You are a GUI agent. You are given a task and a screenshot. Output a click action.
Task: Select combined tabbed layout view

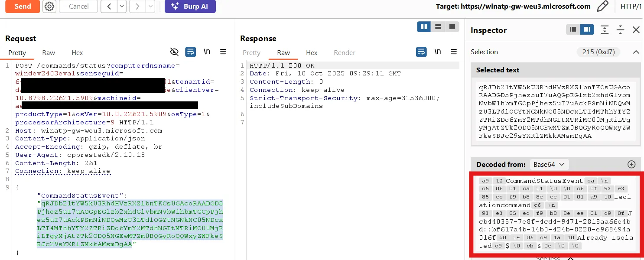[x=452, y=27]
